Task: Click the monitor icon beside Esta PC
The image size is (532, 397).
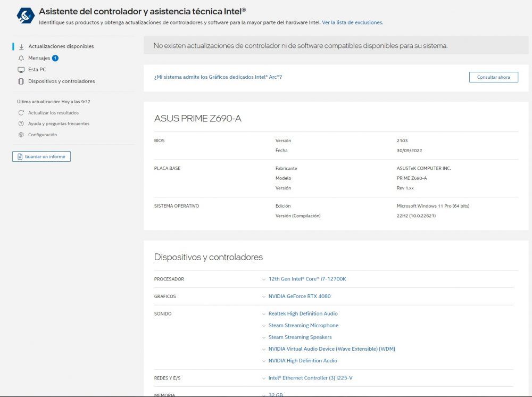Action: (21, 70)
